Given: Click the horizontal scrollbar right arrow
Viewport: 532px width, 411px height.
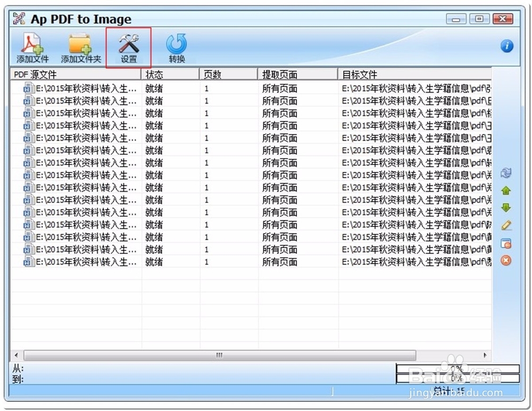Looking at the screenshot, I should tap(485, 355).
